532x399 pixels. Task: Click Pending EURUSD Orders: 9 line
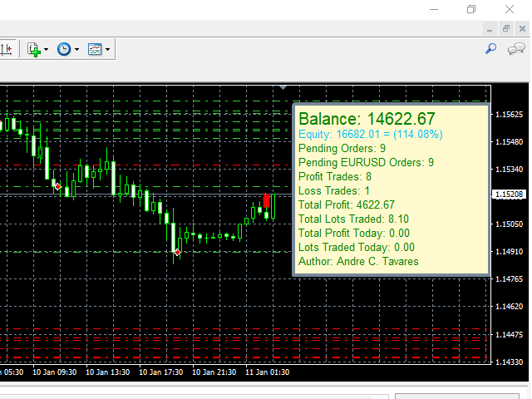366,163
